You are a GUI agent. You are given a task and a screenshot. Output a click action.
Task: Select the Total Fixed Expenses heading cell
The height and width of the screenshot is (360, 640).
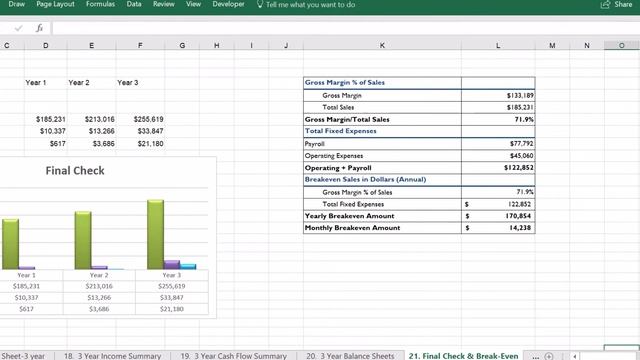(382, 131)
